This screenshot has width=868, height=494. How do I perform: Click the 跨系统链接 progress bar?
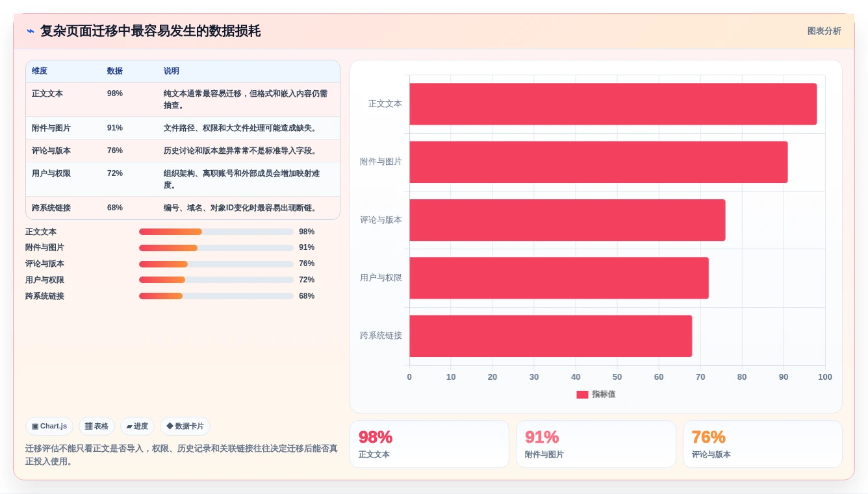[x=216, y=296]
